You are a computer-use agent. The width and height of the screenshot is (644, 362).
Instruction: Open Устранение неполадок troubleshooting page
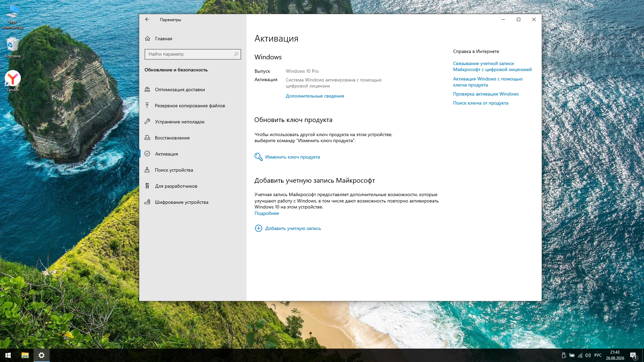(x=193, y=122)
